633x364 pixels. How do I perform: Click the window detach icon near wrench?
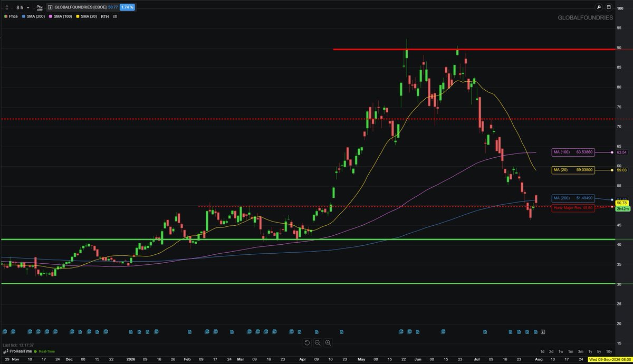pyautogui.click(x=609, y=7)
